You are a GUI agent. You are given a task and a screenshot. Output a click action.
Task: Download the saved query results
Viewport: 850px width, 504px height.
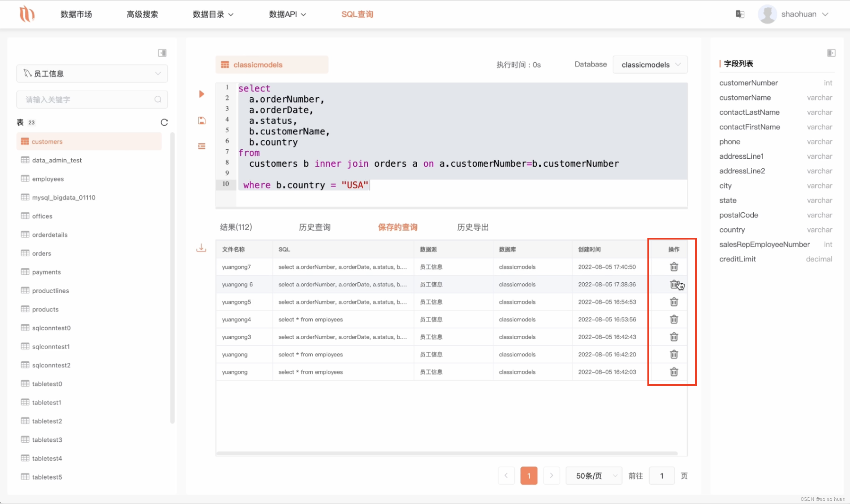click(x=201, y=248)
